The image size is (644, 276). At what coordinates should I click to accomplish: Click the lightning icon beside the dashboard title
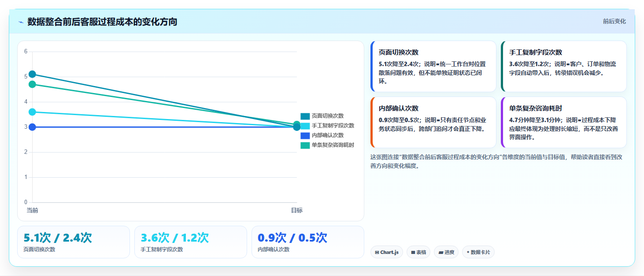21,22
